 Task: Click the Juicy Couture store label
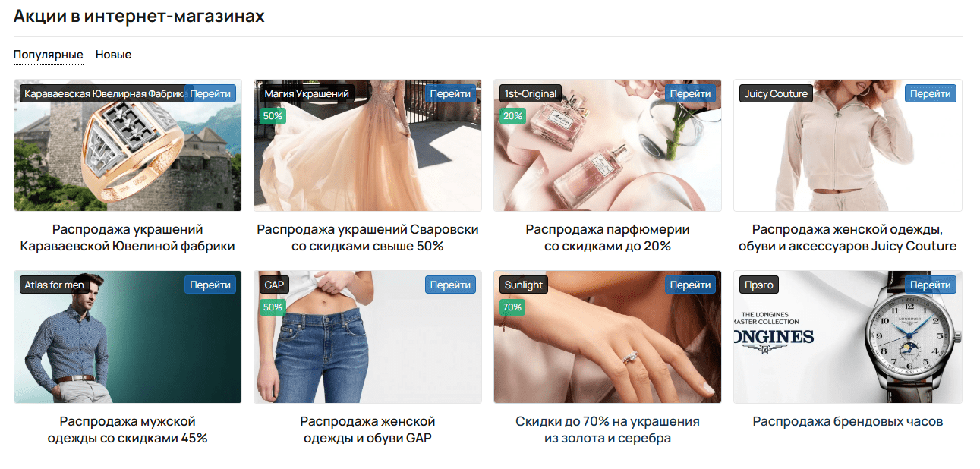(x=776, y=93)
